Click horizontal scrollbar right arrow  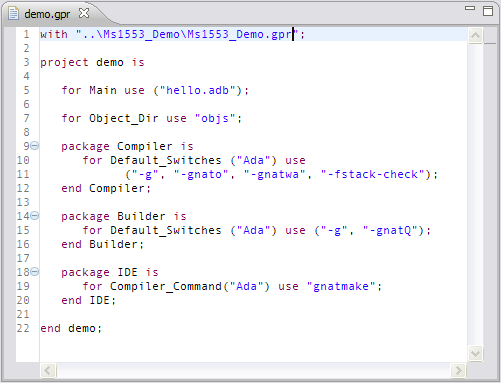(459, 371)
